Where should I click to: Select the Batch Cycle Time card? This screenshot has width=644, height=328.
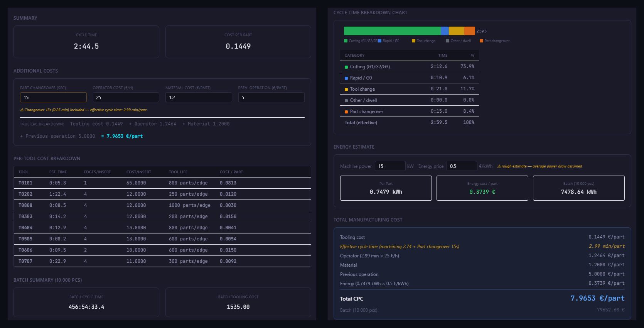86,302
